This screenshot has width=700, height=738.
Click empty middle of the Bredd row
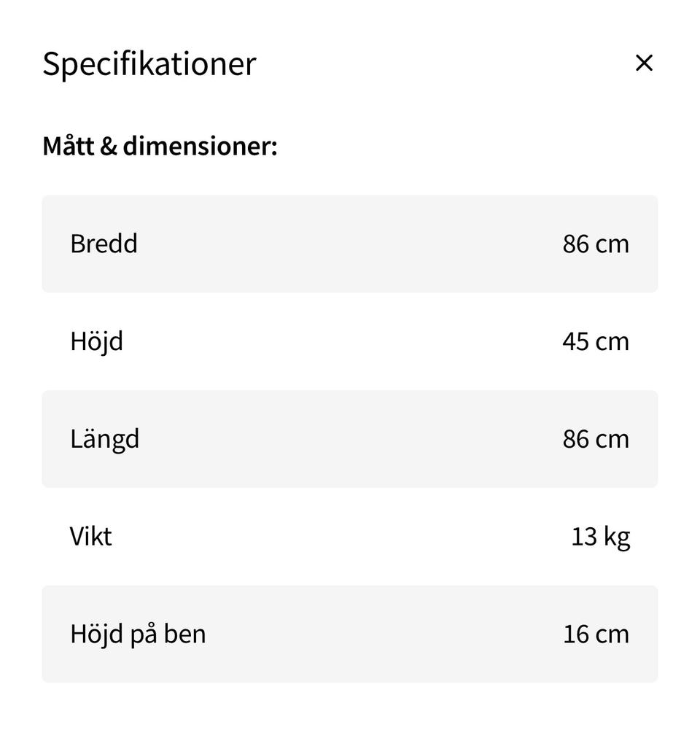click(x=350, y=244)
